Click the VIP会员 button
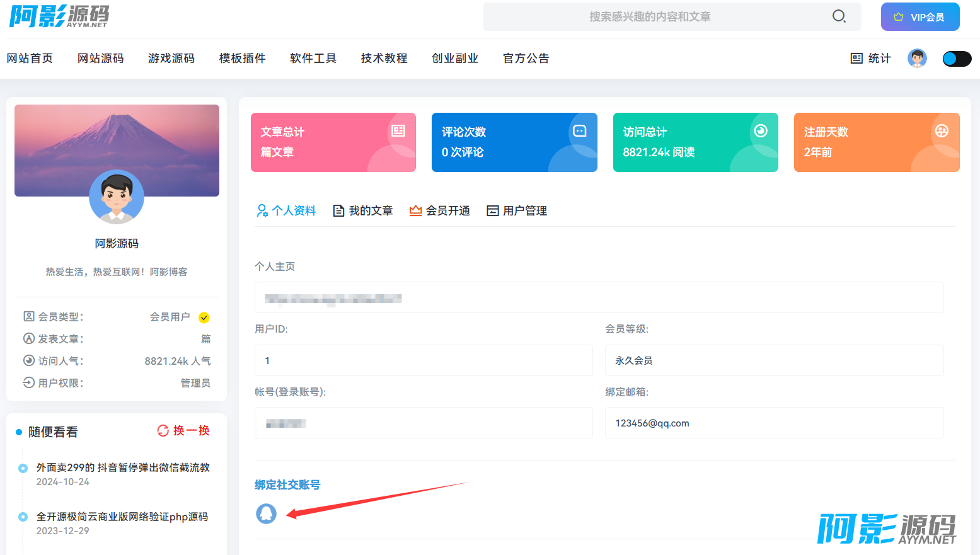The height and width of the screenshot is (555, 980). pos(919,17)
